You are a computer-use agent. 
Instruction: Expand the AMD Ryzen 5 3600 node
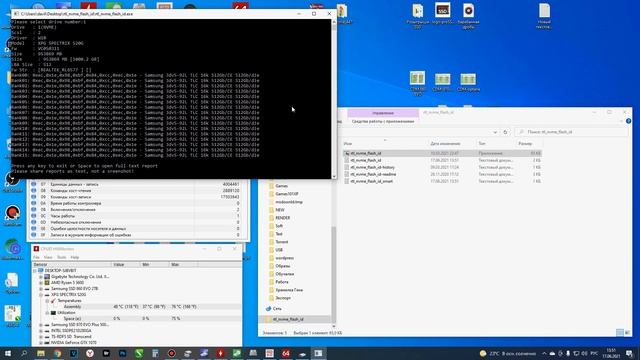coord(41,282)
